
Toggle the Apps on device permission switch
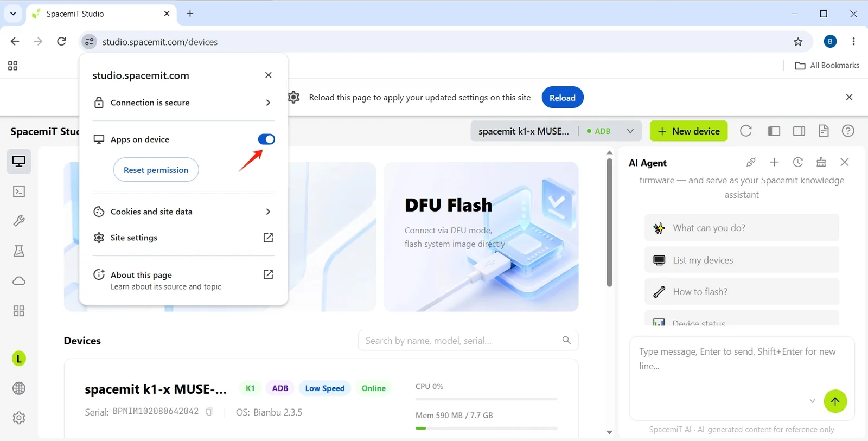[266, 139]
